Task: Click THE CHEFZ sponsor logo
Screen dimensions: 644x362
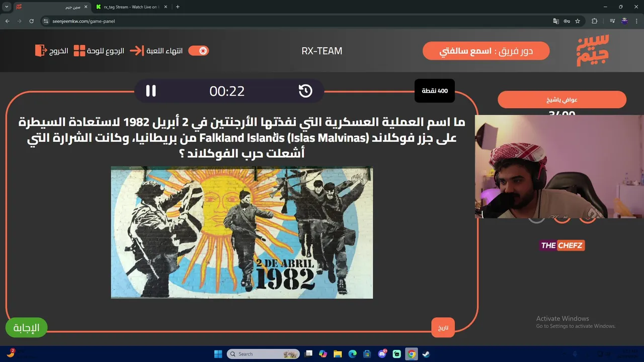Action: point(562,245)
